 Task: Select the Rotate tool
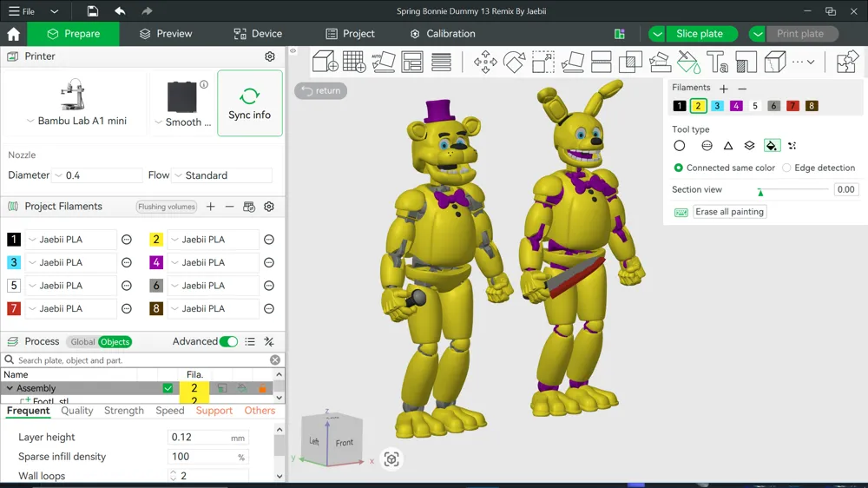click(514, 62)
